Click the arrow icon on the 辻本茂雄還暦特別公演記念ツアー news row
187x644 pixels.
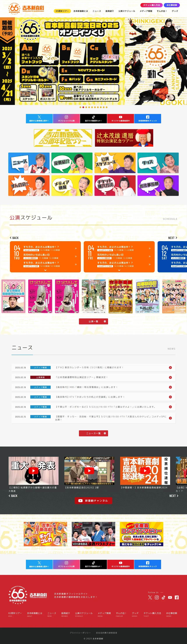coord(170,377)
